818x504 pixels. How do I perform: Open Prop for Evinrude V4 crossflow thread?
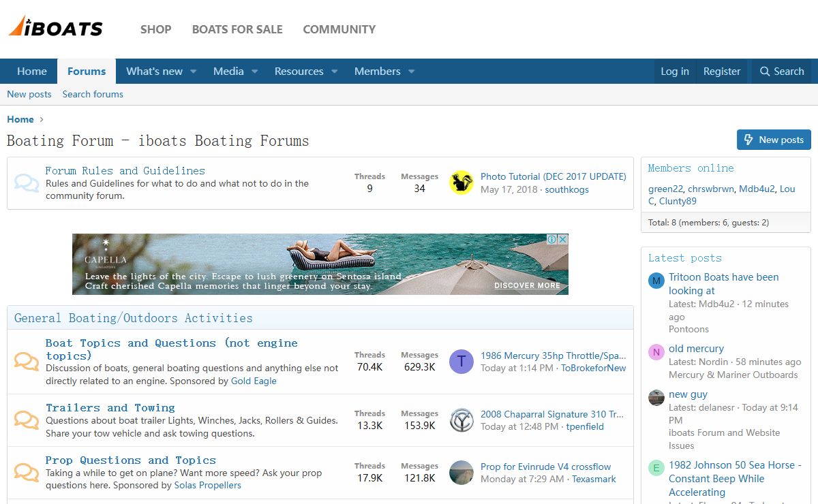[x=545, y=467]
